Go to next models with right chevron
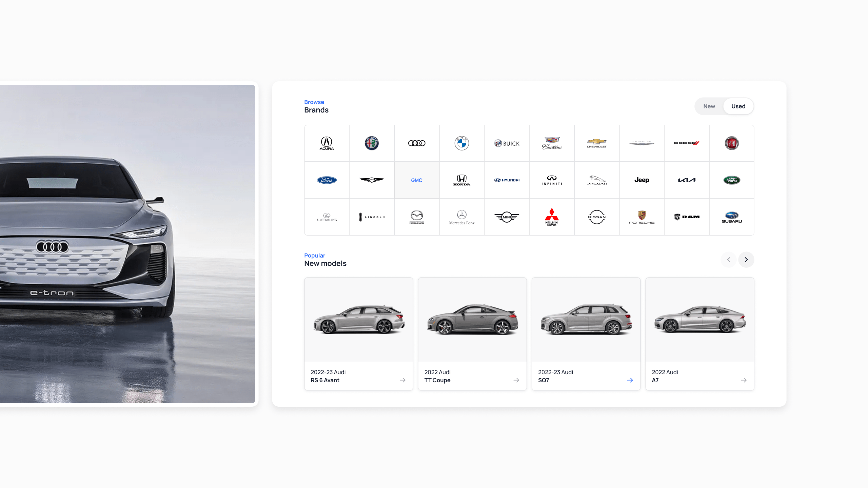The image size is (868, 488). click(x=746, y=260)
